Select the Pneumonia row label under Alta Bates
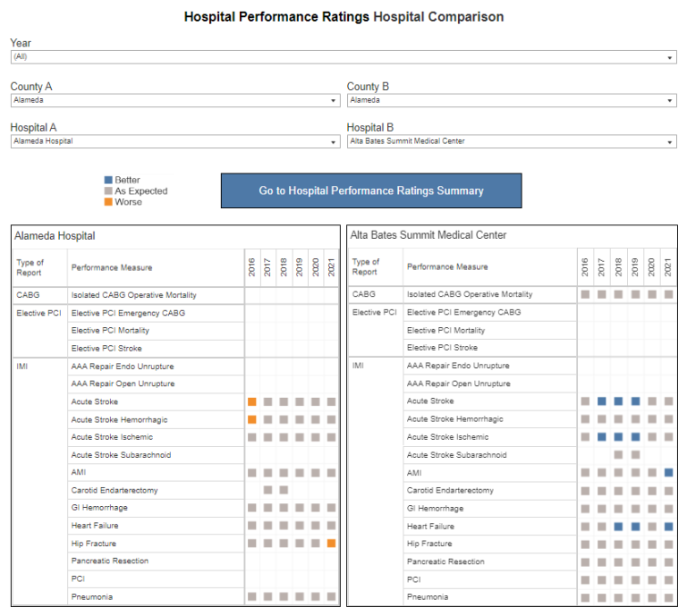Screen dimensions: 687x616 pos(427,596)
